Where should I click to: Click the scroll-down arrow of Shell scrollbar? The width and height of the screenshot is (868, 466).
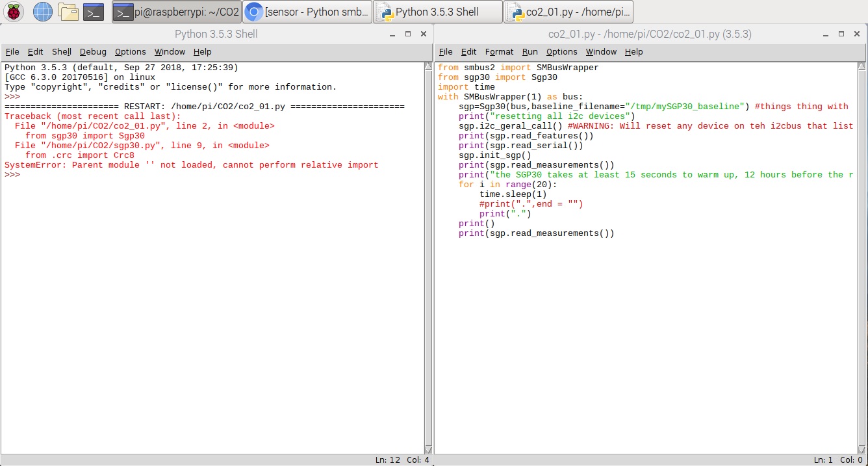[428, 450]
